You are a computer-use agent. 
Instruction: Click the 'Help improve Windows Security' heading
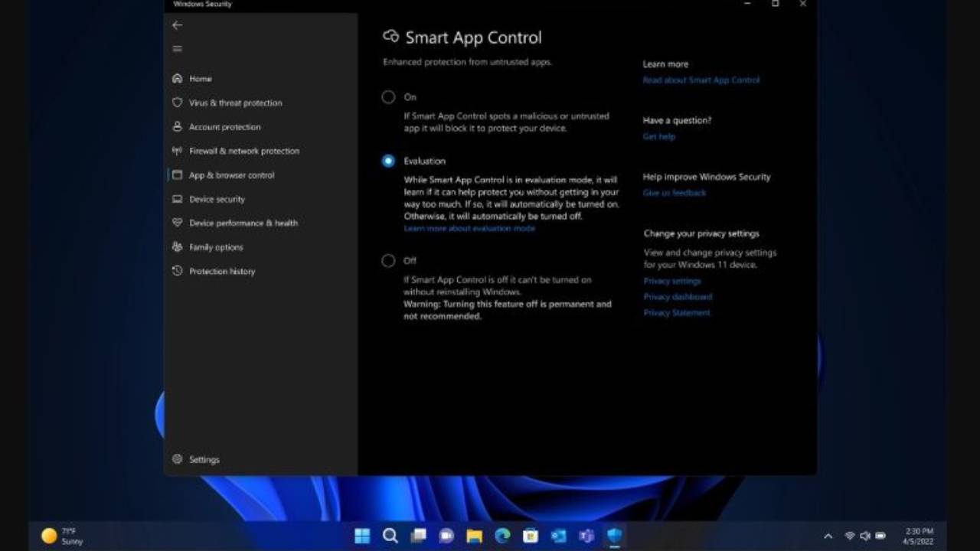(707, 177)
